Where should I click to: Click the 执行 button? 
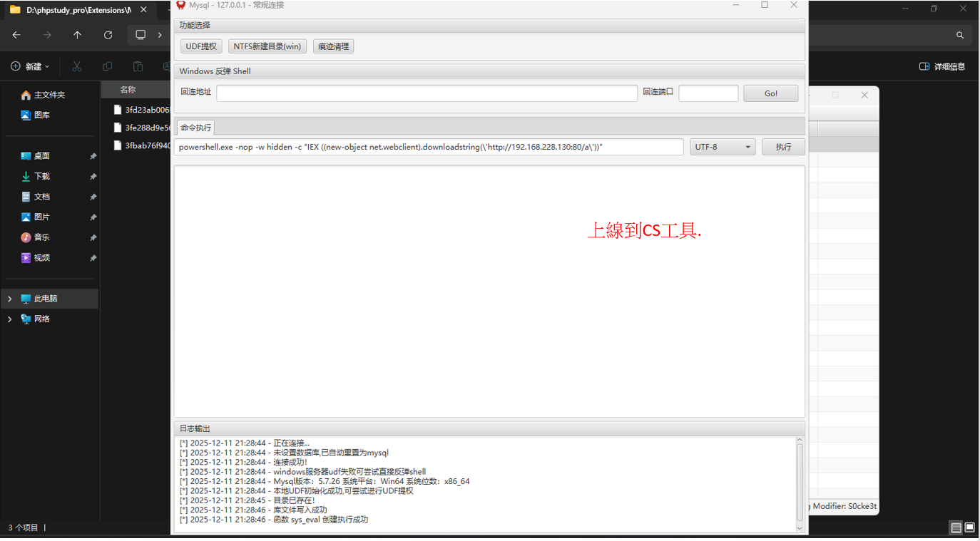[x=783, y=147]
